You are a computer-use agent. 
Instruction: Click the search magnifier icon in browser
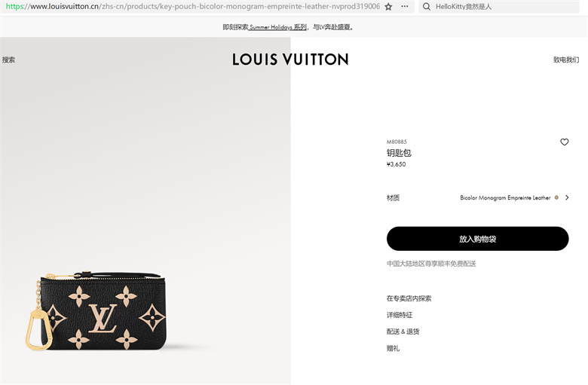pyautogui.click(x=427, y=7)
